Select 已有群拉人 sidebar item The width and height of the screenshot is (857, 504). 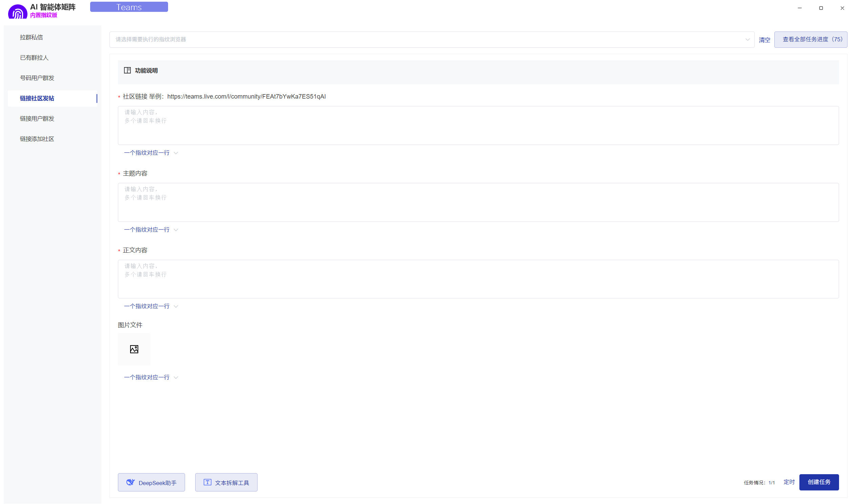[34, 58]
